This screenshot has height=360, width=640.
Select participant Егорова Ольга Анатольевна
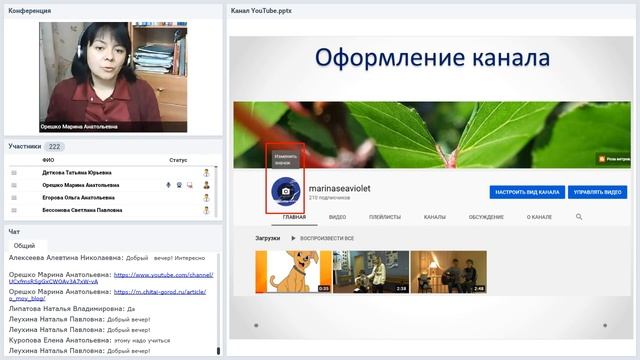(78, 198)
